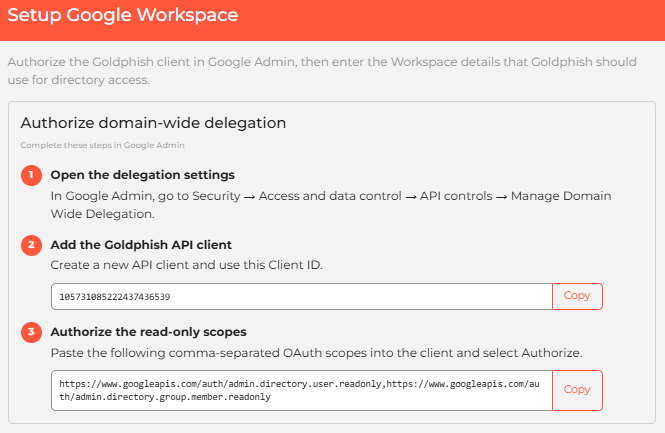The width and height of the screenshot is (665, 433).
Task: Select the googleapis OAuth scopes text box
Action: [x=302, y=390]
